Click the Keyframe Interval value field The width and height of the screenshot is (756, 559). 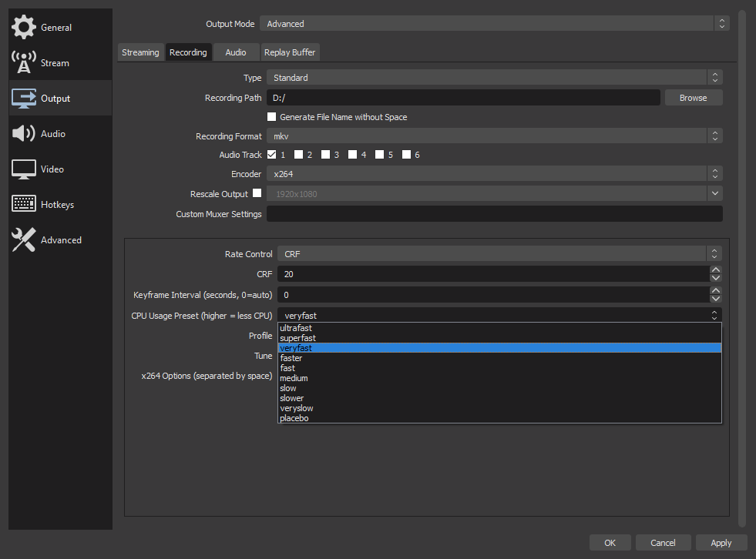click(494, 295)
